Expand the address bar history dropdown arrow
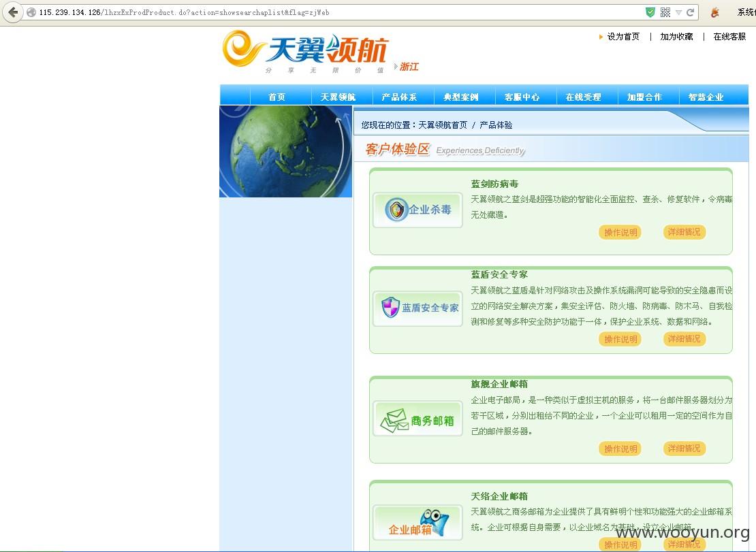This screenshot has height=552, width=756. 678,12
